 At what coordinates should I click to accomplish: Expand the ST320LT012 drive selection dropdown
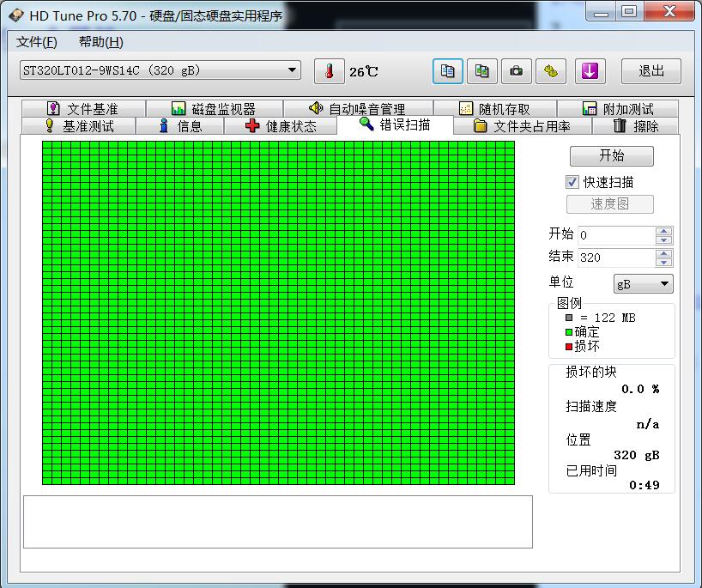[292, 70]
